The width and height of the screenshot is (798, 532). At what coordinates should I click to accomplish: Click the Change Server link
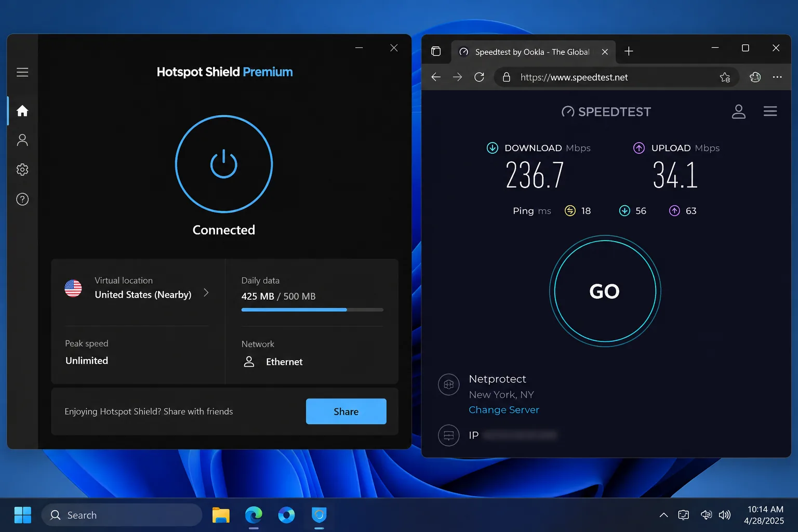click(504, 410)
